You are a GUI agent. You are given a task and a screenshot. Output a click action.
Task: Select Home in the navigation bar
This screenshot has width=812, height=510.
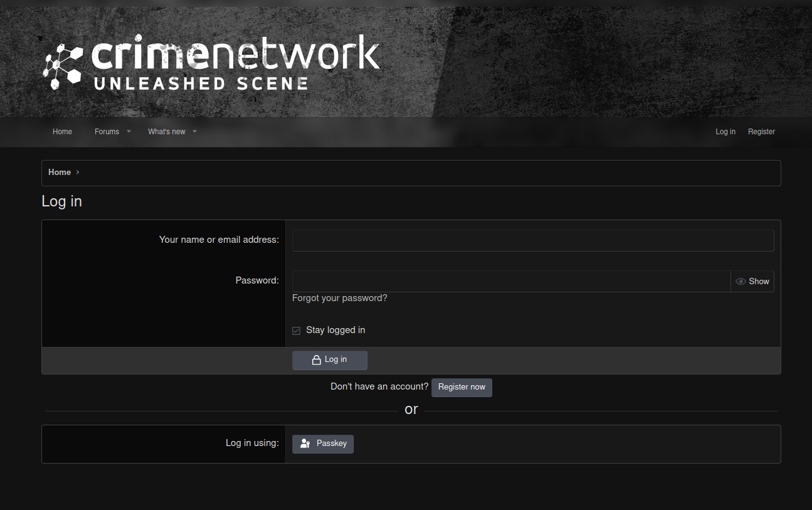point(62,132)
